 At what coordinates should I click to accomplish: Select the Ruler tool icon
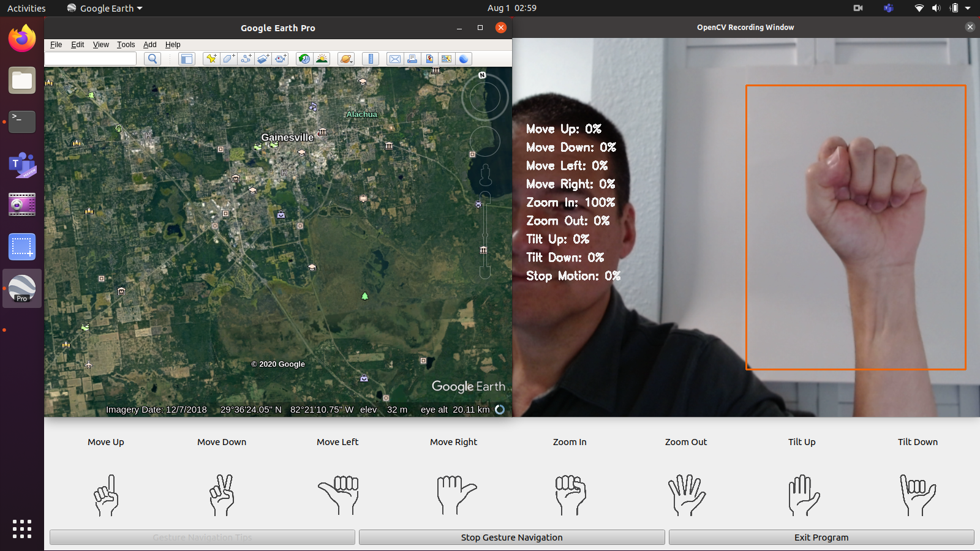pyautogui.click(x=371, y=59)
